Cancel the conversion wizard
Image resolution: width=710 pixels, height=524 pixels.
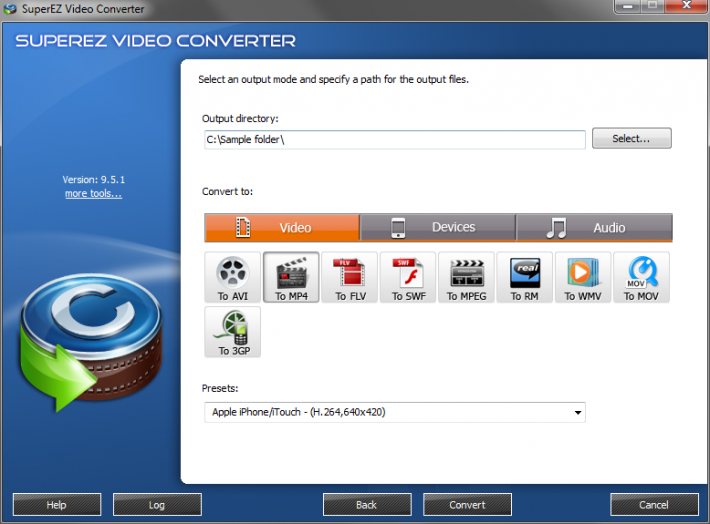pyautogui.click(x=654, y=505)
